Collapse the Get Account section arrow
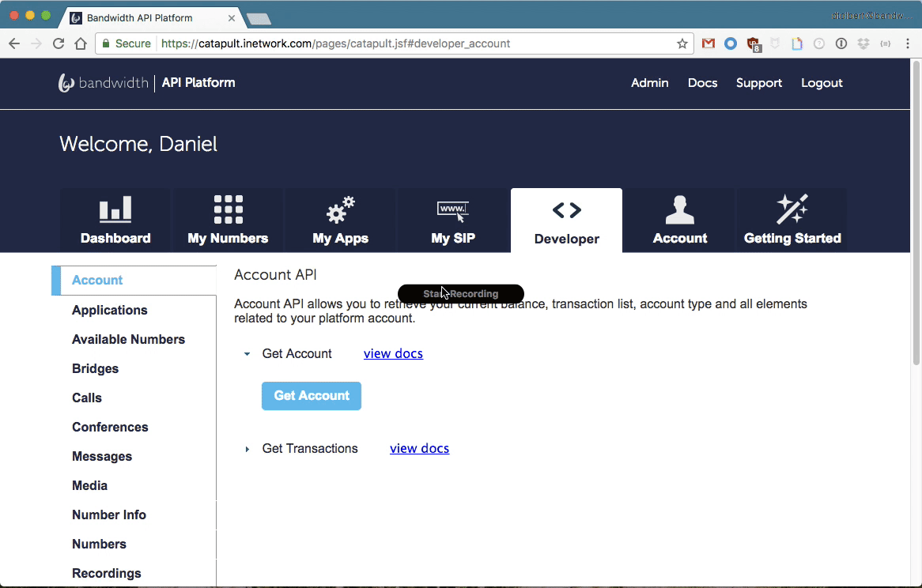The image size is (922, 588). click(x=247, y=353)
